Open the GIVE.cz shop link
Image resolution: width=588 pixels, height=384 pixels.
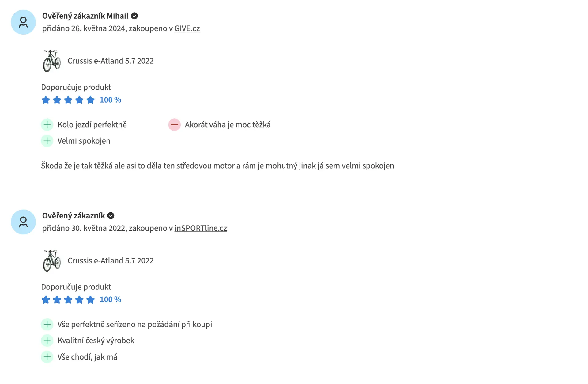coord(187,28)
